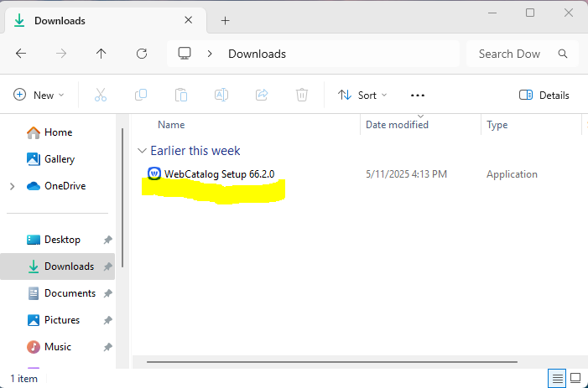Go up one folder level
Viewport: 588px width, 388px height.
click(x=101, y=54)
